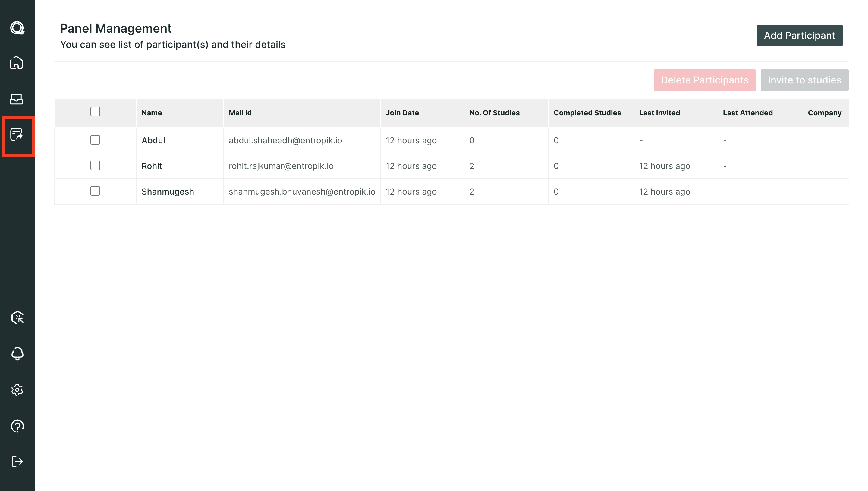The image size is (868, 491).
Task: Click the Panel Management page title
Action: [116, 28]
